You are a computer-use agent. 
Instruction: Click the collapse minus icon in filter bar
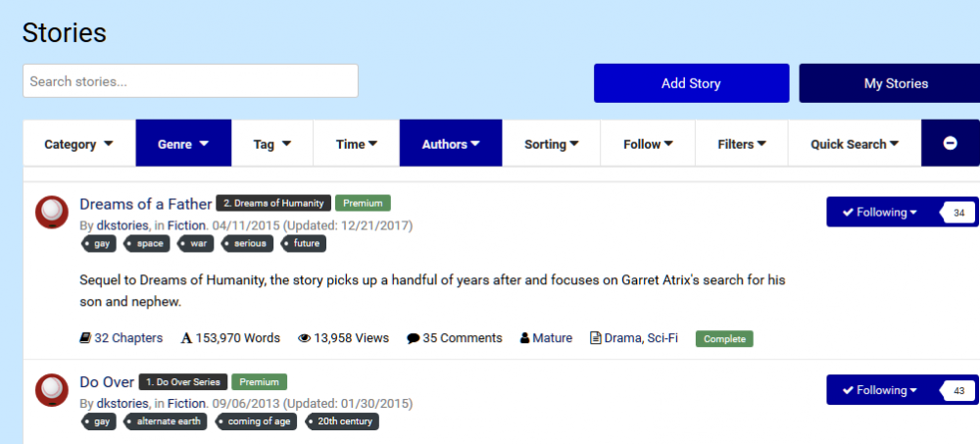[950, 143]
